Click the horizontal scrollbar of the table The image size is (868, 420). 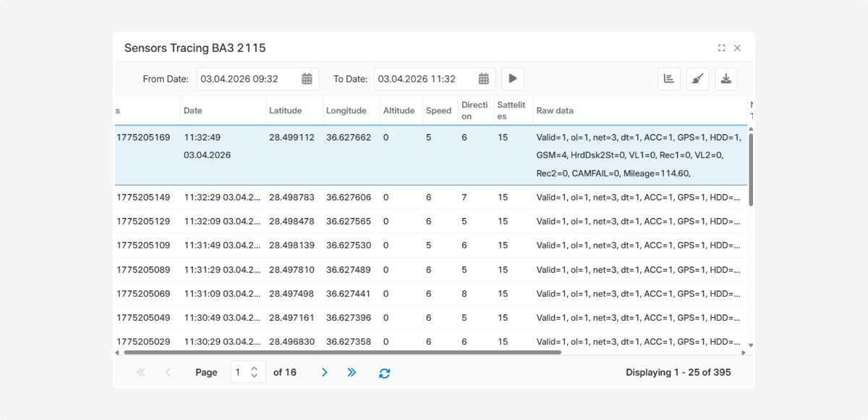(x=342, y=353)
